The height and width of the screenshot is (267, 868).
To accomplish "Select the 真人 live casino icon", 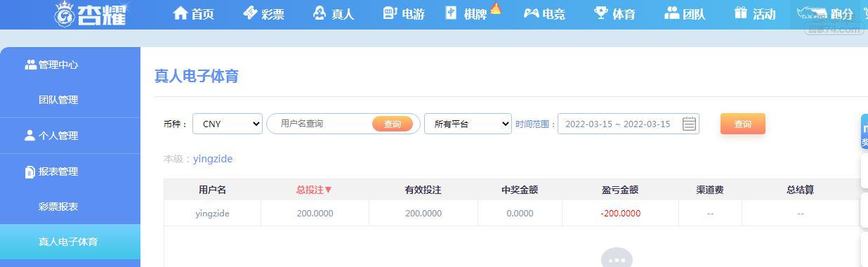I will click(x=320, y=13).
